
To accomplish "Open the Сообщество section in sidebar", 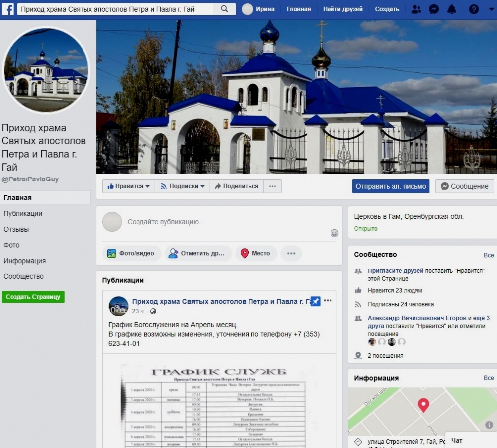I will coord(23,276).
